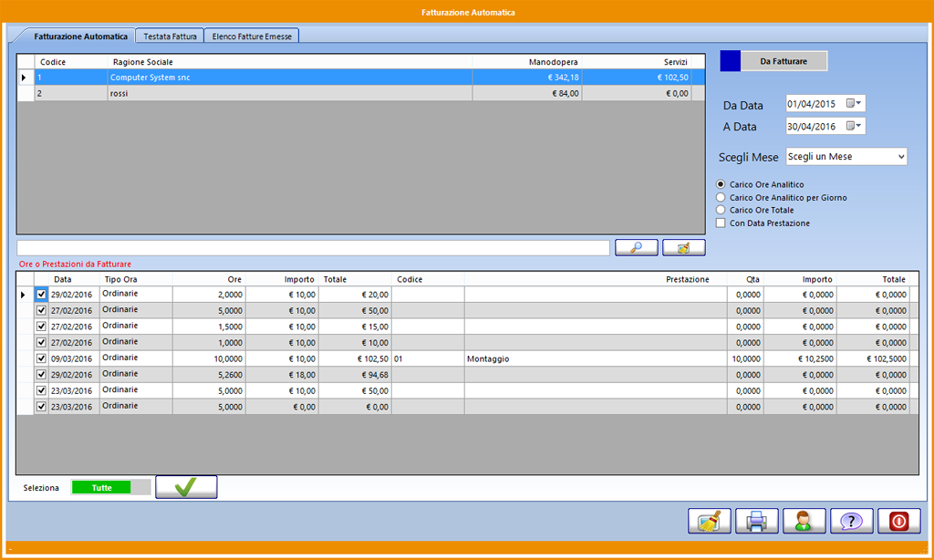This screenshot has height=560, width=934.
Task: Click the Da Data field showing 01/04/2015
Action: tap(825, 104)
